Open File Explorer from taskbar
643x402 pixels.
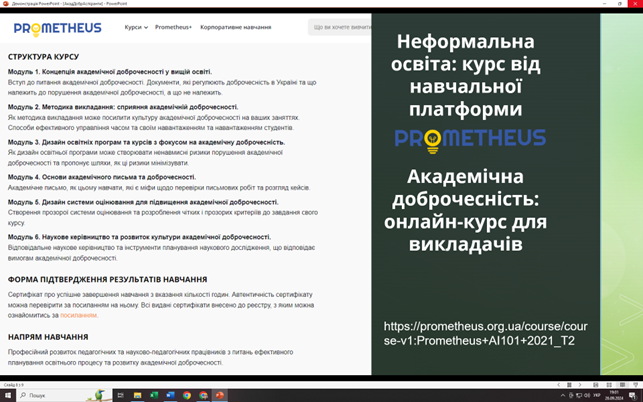pyautogui.click(x=137, y=395)
